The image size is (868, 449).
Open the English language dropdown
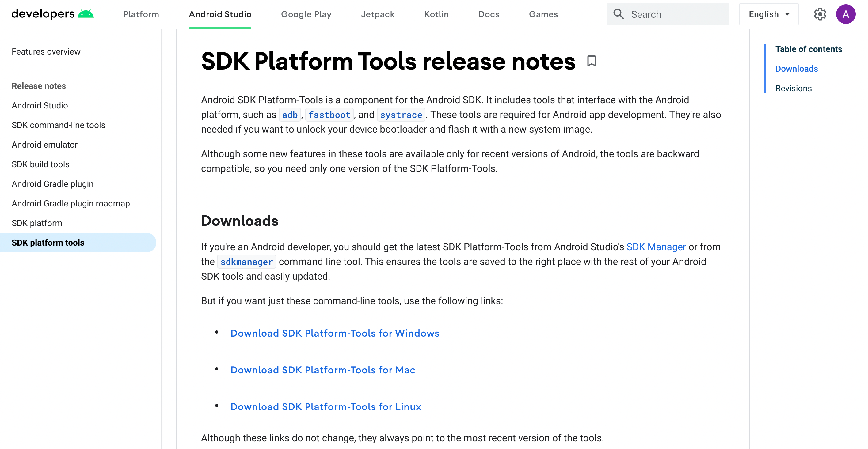(769, 14)
